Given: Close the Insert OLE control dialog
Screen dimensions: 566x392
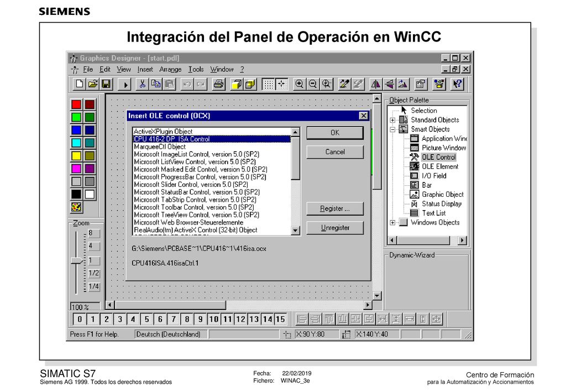Looking at the screenshot, I should tap(363, 116).
